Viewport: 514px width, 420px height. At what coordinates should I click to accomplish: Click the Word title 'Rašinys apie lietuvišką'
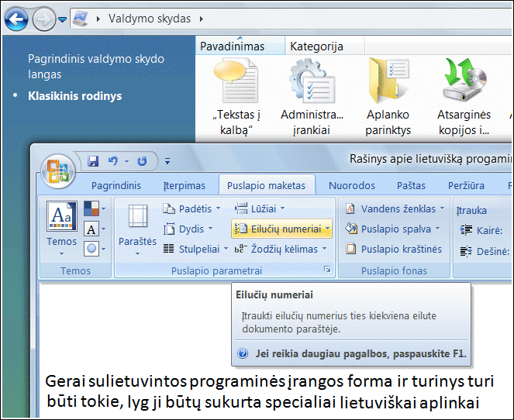(x=406, y=159)
